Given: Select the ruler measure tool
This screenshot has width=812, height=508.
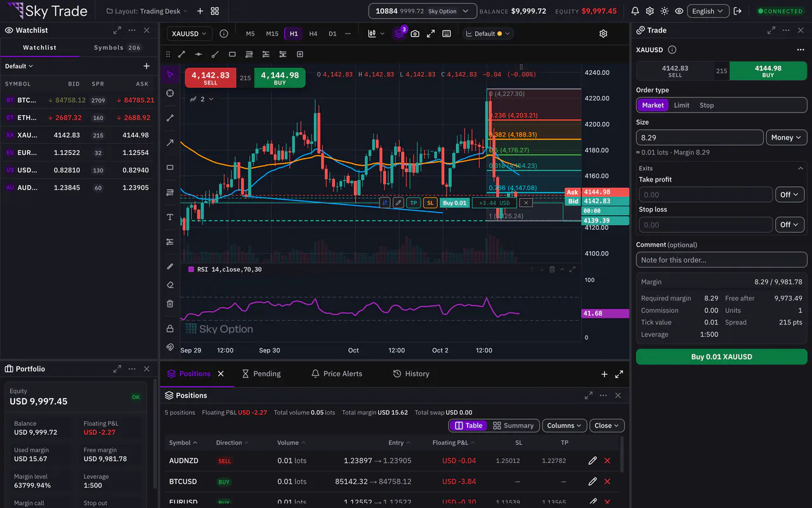Looking at the screenshot, I should (170, 267).
